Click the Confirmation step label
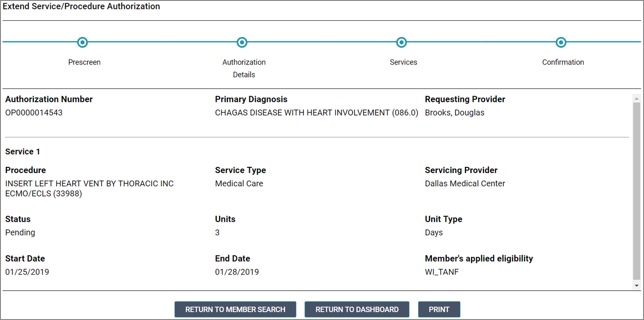644x320 pixels. click(563, 62)
